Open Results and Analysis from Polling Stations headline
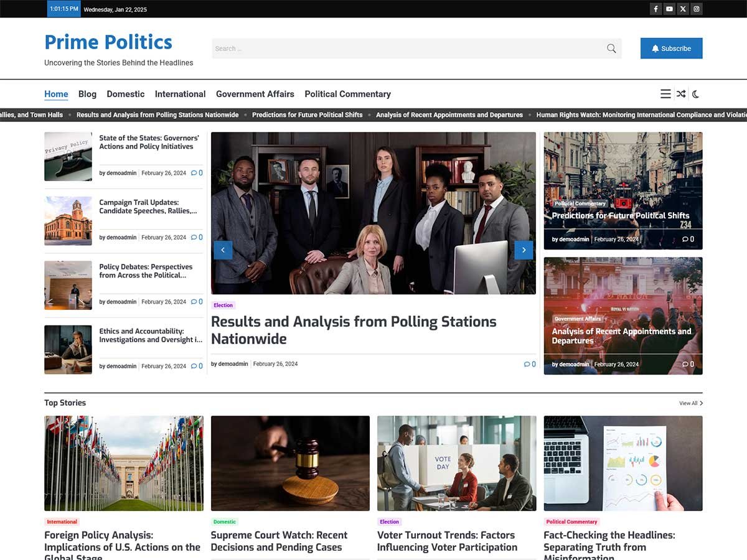Screen dimensions: 747x560 354,330
